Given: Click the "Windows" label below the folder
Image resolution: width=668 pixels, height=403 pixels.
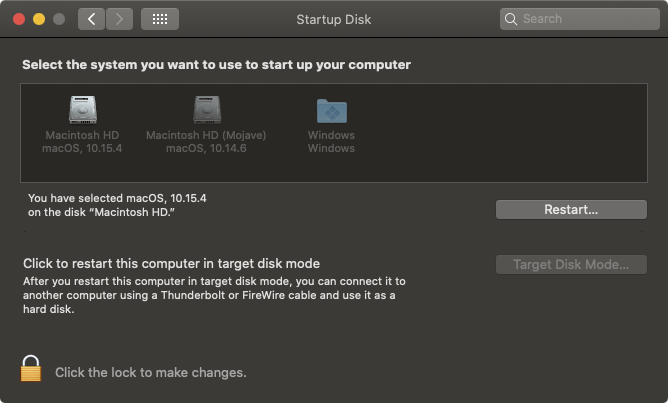Looking at the screenshot, I should click(331, 135).
